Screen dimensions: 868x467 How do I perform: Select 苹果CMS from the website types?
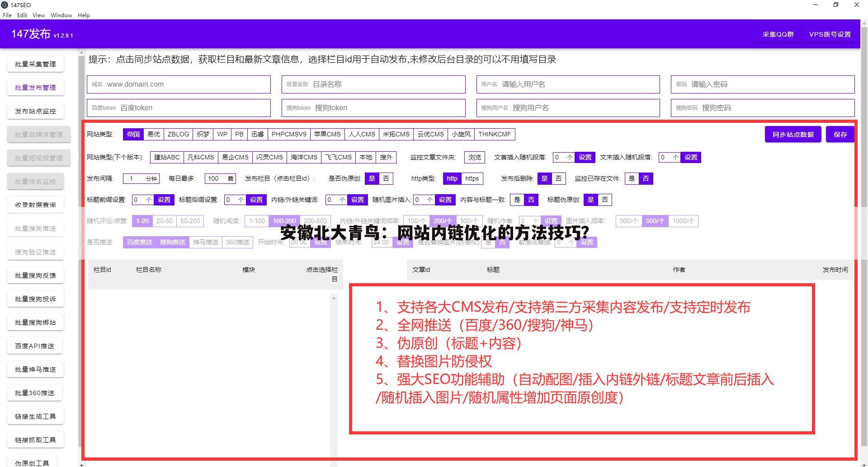click(x=327, y=134)
